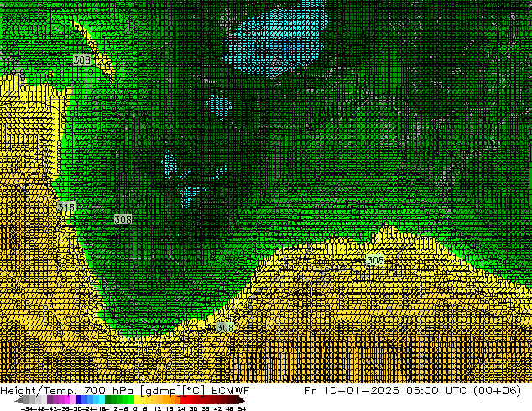Click the Fr 10-01-2025 06:00 UTC timestamp
Image resolution: width=532 pixels, height=411 pixels.
(386, 391)
